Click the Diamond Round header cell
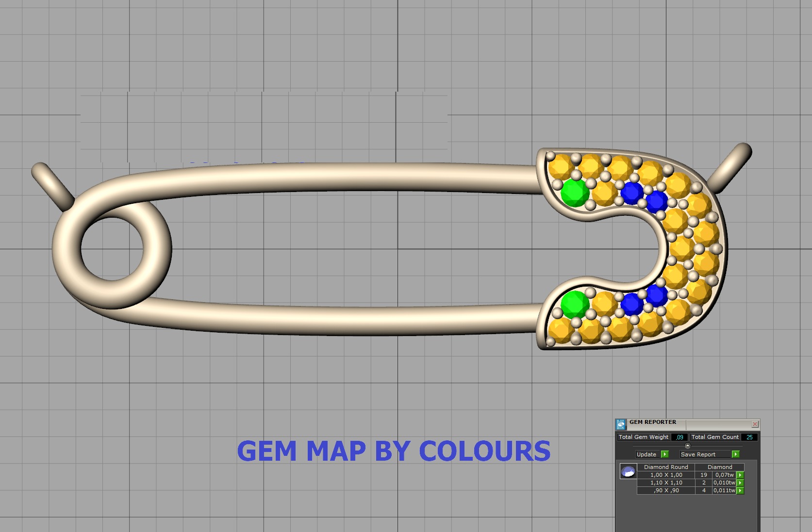The height and width of the screenshot is (532, 812). [x=666, y=467]
